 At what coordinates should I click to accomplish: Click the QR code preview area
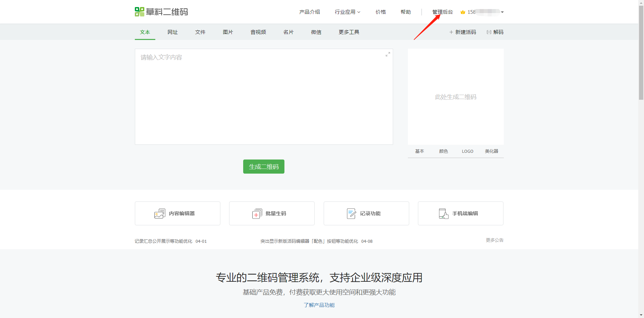pyautogui.click(x=455, y=97)
